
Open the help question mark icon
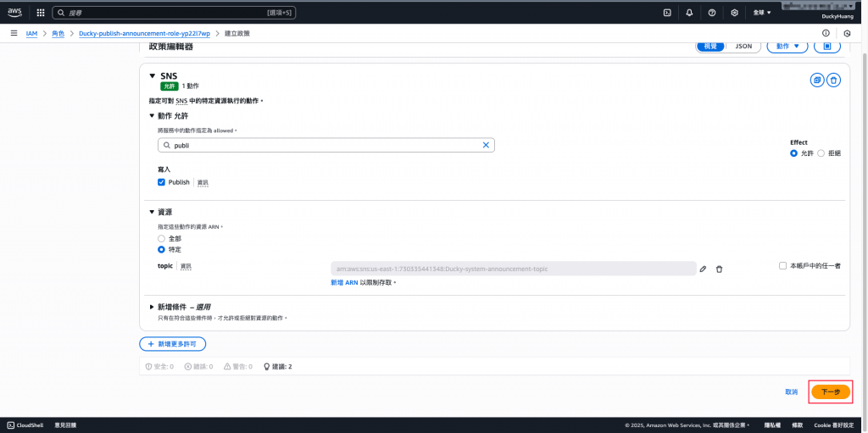(x=712, y=12)
